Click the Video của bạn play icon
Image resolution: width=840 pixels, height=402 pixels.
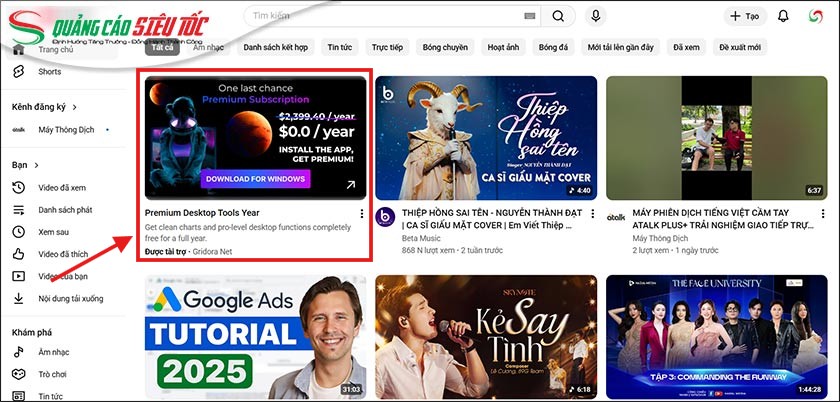pyautogui.click(x=19, y=276)
